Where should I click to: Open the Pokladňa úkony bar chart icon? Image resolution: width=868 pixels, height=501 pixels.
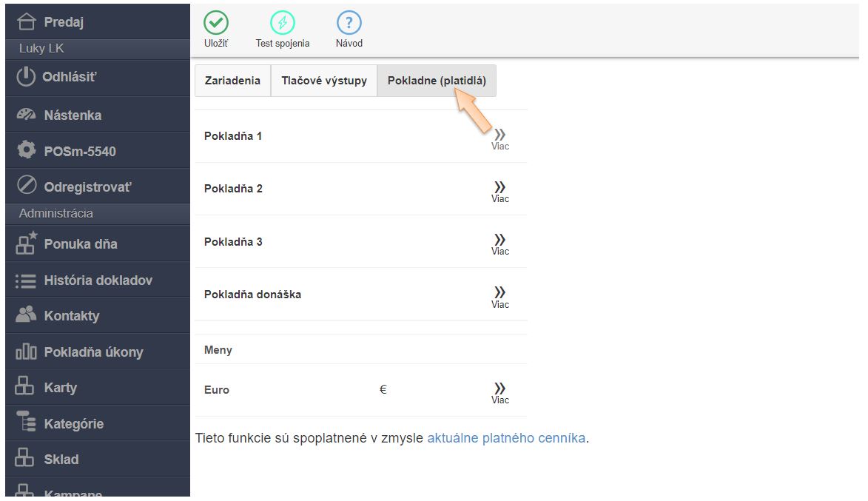pos(26,352)
